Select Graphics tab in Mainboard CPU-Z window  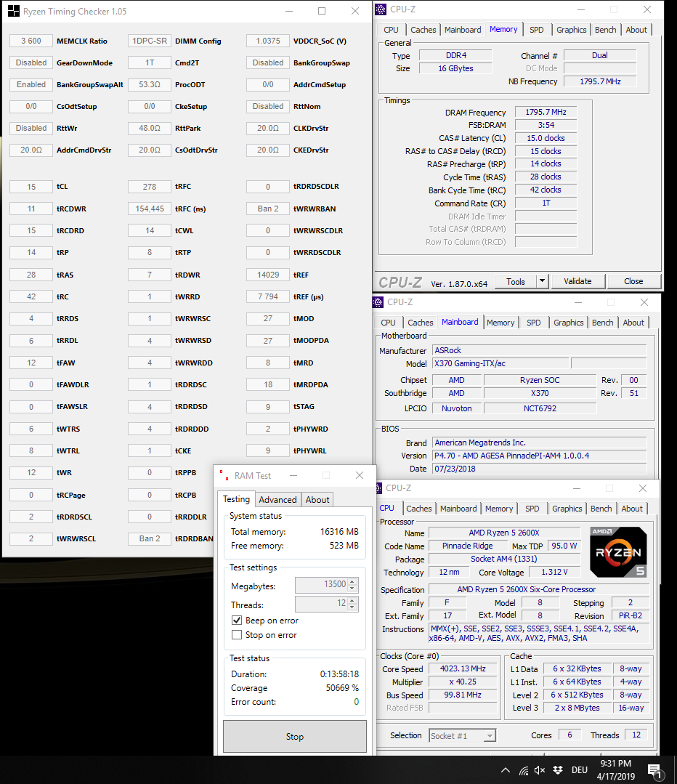[x=569, y=323]
